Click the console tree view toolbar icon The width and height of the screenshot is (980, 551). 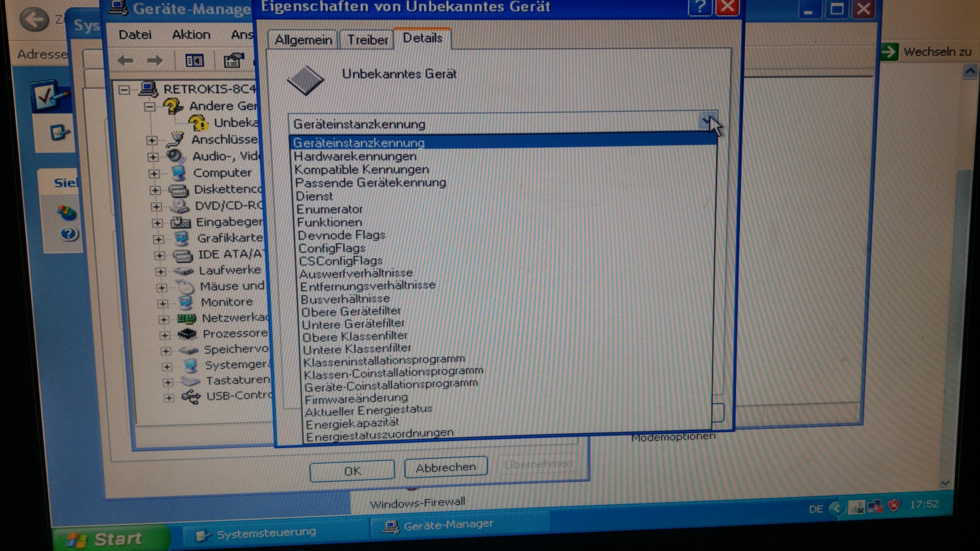194,61
